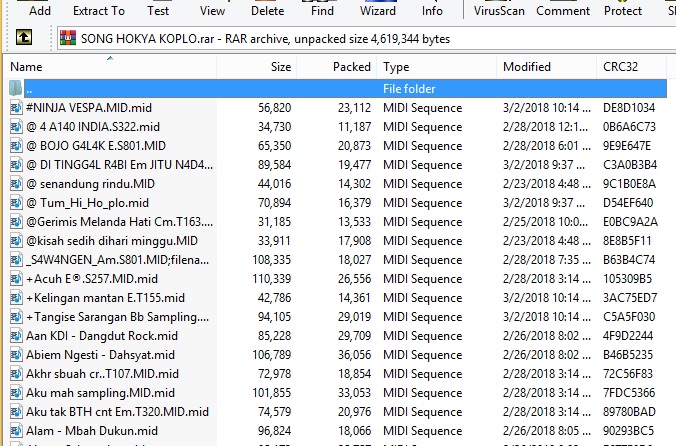Click the Protect toolbar button
This screenshot has height=446, width=676.
coord(623,10)
